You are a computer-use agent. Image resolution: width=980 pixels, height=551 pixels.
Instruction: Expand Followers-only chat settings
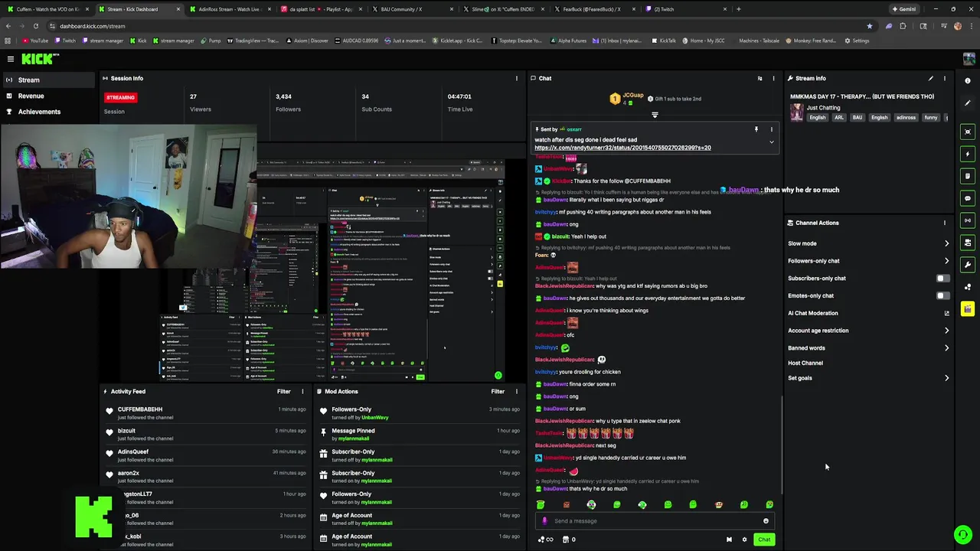tap(868, 261)
